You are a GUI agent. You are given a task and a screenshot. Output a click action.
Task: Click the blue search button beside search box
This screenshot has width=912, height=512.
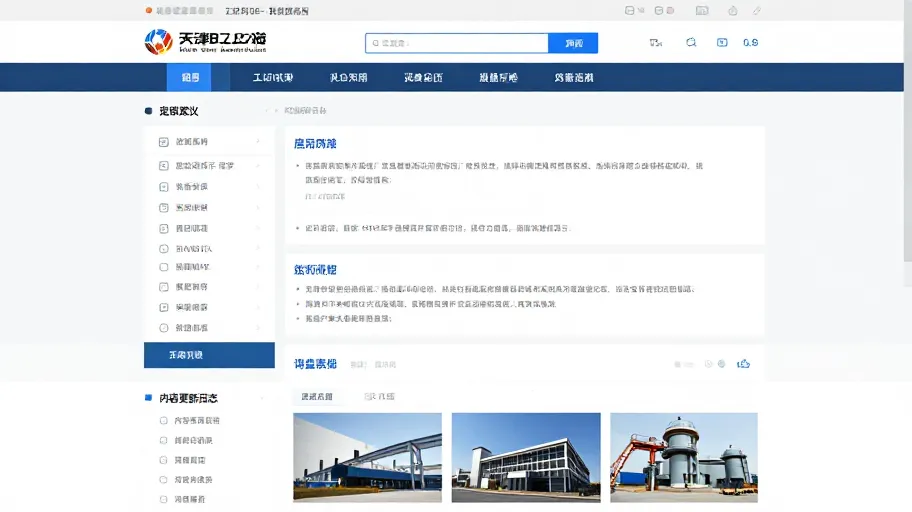573,43
